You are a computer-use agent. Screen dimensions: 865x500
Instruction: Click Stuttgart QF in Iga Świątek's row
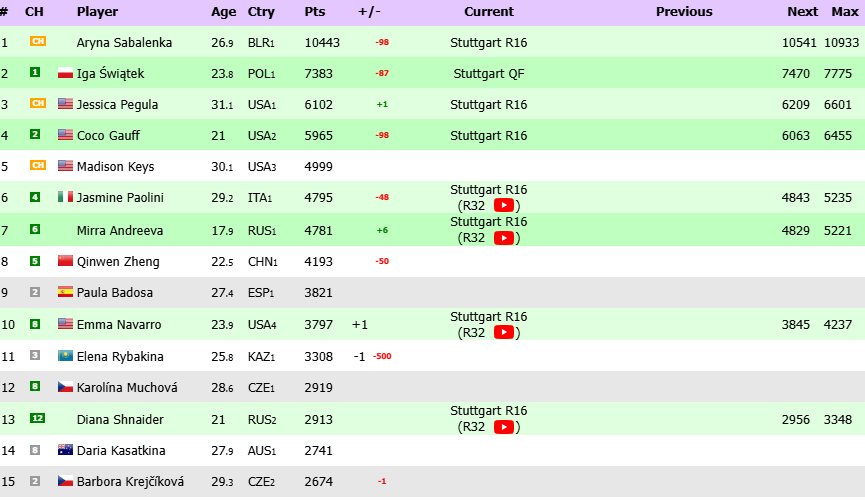(x=489, y=73)
